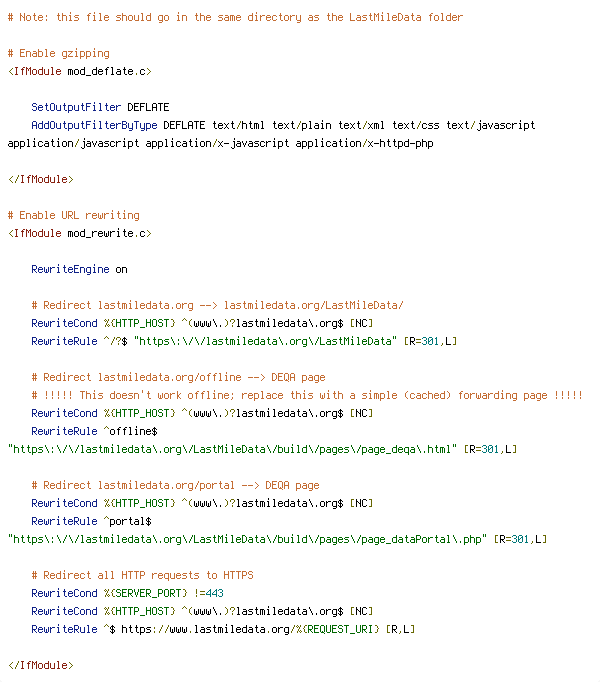Screen dimensions: 600x682
Task: Click the RewriteCond line below the SERVER_PORT condition
Action: [x=202, y=612]
